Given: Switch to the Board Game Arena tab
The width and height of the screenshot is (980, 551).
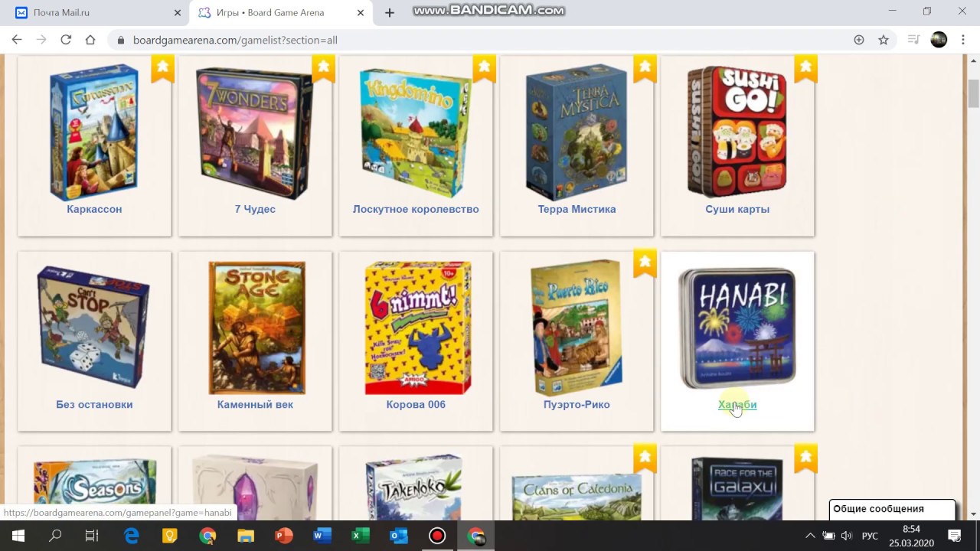Looking at the screenshot, I should pyautogui.click(x=280, y=12).
